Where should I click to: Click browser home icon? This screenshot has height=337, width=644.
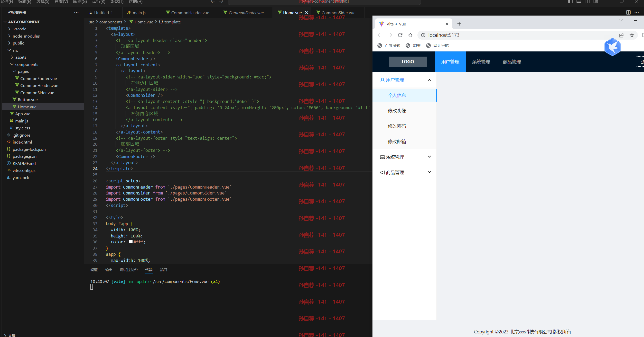coord(410,35)
